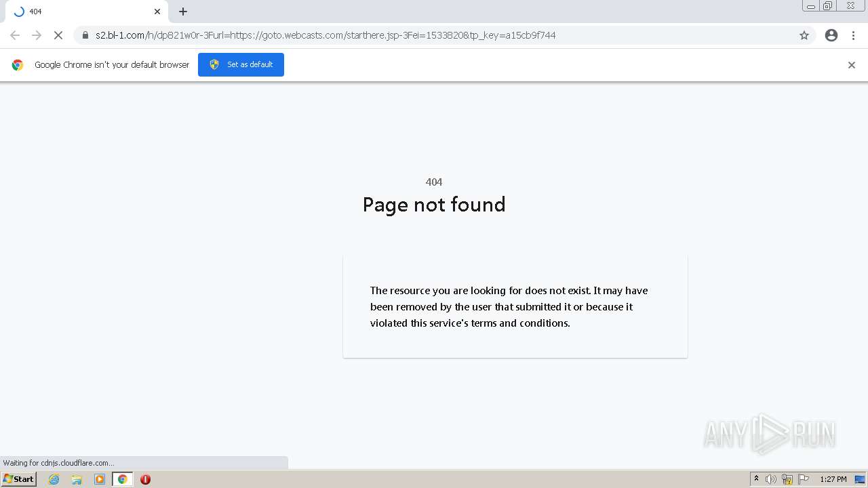This screenshot has width=868, height=488.
Task: Switch to Chrome in the taskbar
Action: coord(122,479)
